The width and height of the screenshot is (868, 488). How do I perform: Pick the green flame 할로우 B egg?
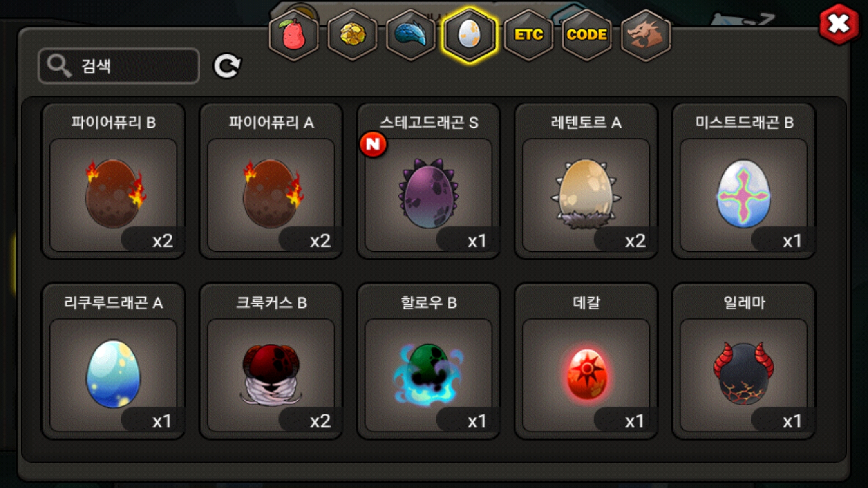tap(429, 361)
